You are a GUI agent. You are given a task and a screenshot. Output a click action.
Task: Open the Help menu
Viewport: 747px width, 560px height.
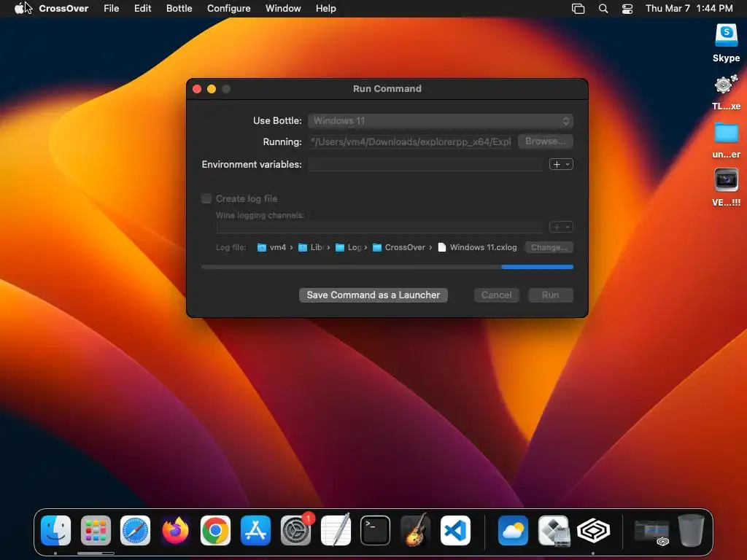point(326,8)
